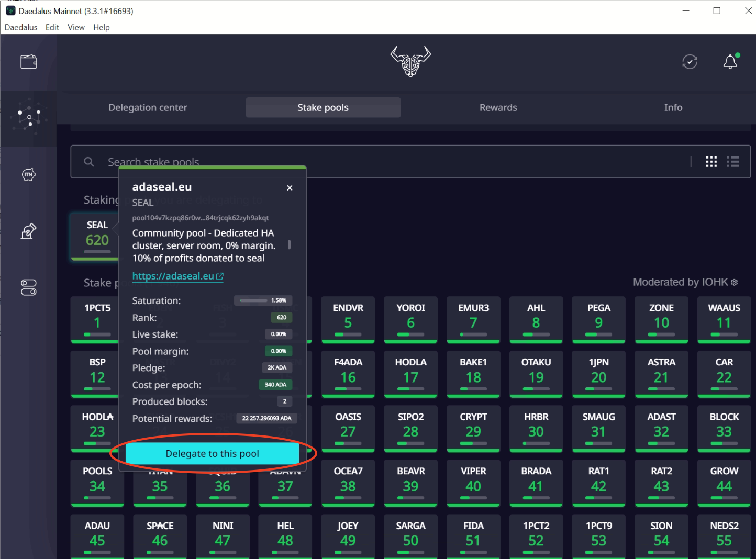Click the external link icon beside adaseal.eu

click(220, 276)
